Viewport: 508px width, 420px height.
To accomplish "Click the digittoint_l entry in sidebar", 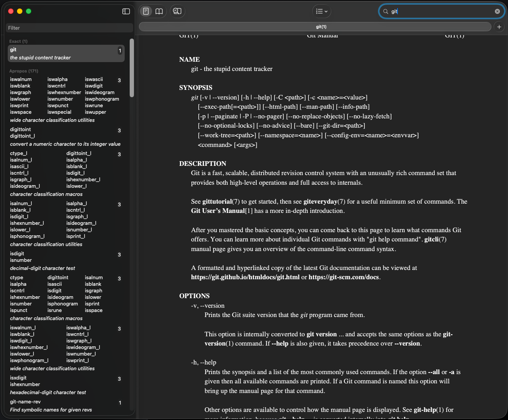I will pos(22,136).
